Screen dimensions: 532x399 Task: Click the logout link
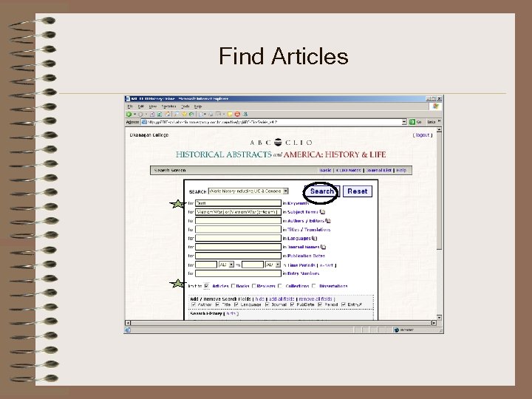pos(423,135)
